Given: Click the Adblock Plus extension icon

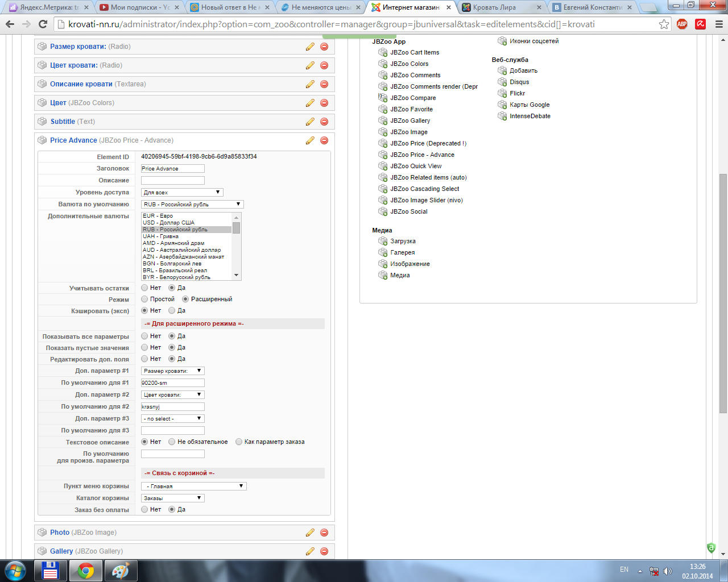Looking at the screenshot, I should pyautogui.click(x=682, y=24).
